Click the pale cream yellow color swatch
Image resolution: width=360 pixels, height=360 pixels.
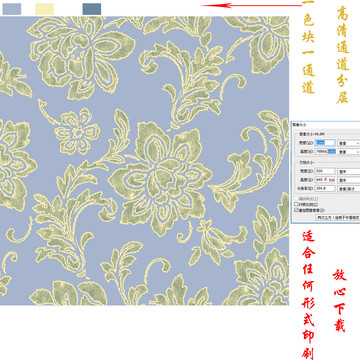(x=44, y=9)
